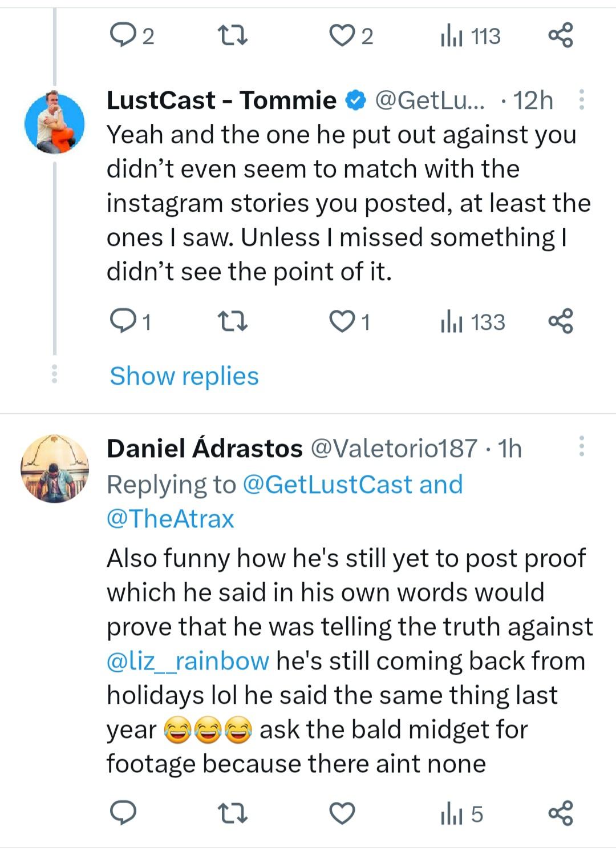
Task: Expand thread with Show replies
Action: point(184,376)
